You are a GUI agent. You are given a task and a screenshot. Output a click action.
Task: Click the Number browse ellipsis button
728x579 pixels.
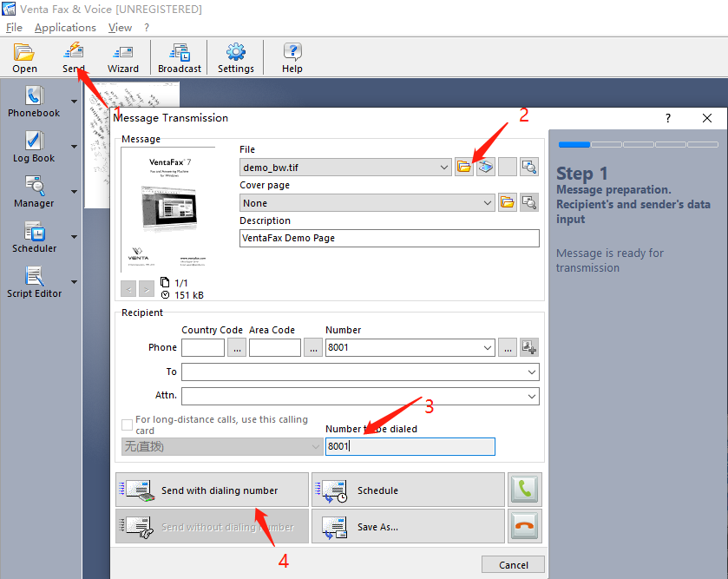[x=508, y=348]
